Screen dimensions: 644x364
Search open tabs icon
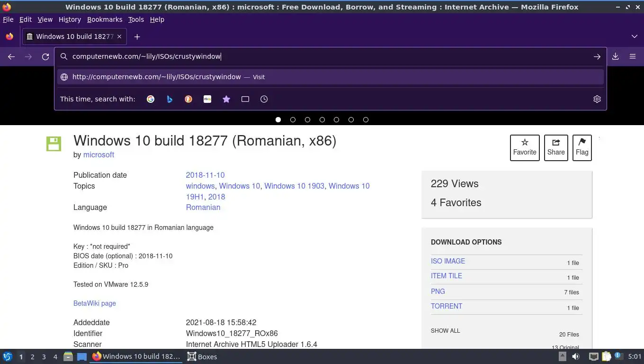pos(245,99)
